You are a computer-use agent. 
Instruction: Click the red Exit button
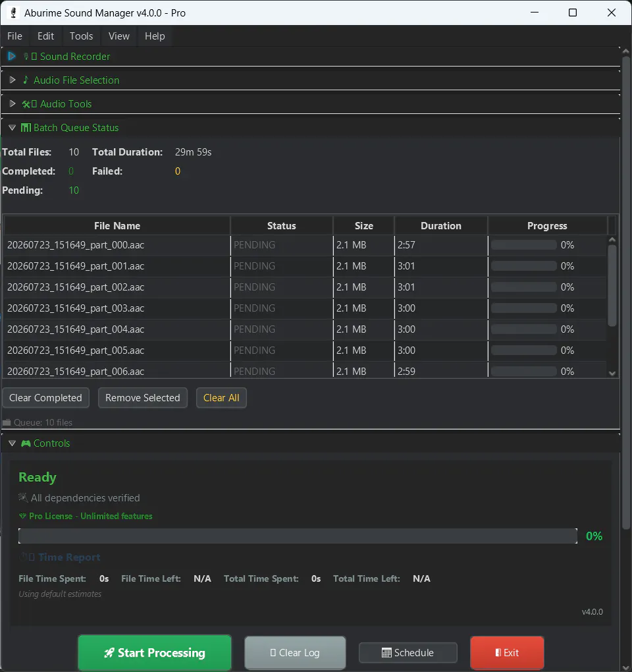click(507, 653)
